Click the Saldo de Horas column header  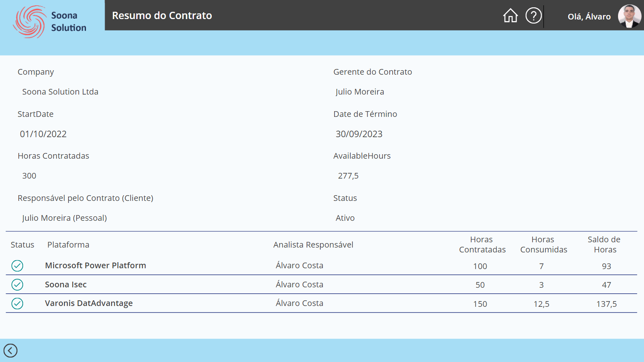click(604, 244)
